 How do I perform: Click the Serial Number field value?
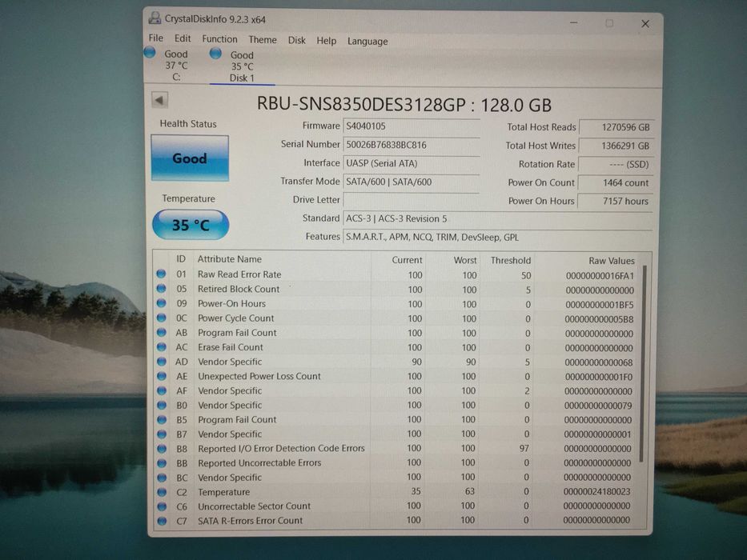tap(412, 145)
